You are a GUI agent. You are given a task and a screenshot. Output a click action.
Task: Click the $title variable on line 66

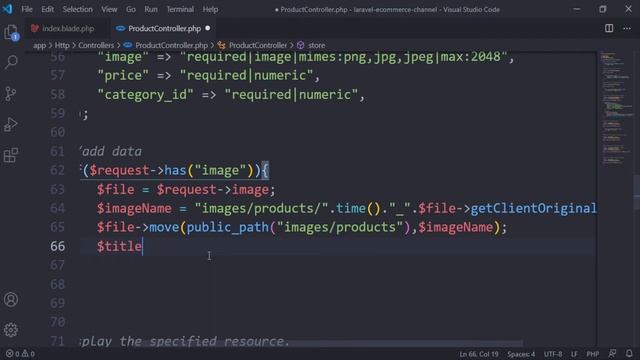(x=119, y=246)
